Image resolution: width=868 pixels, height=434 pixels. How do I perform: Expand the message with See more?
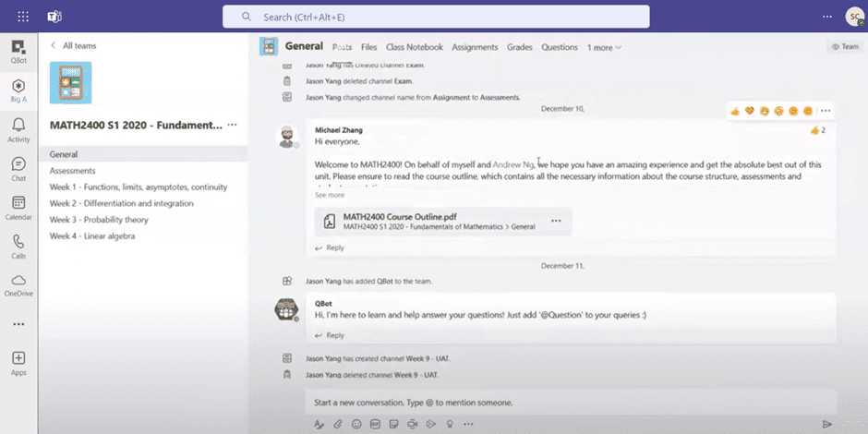330,195
